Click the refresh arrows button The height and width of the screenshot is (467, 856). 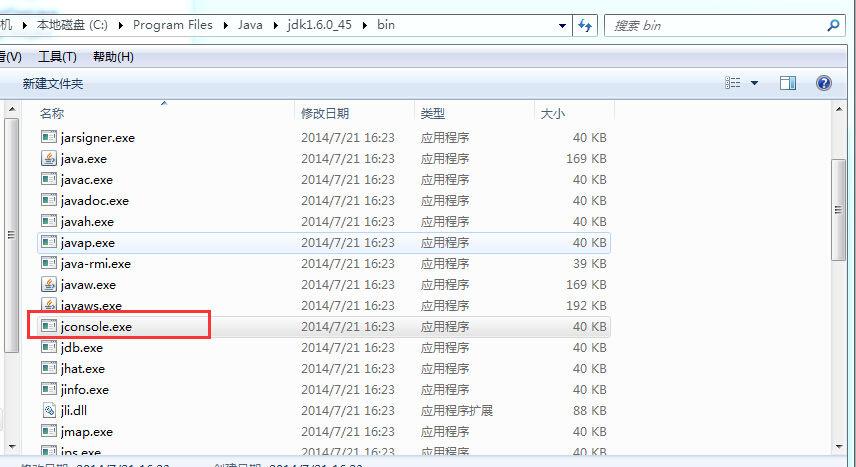coord(585,25)
